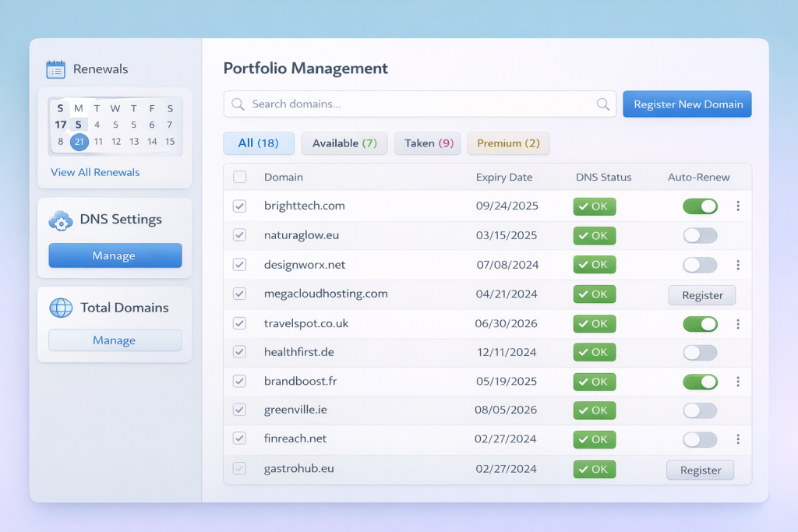Enable auto-renew for finreach.net
Image resolution: width=798 pixels, height=532 pixels.
(701, 439)
